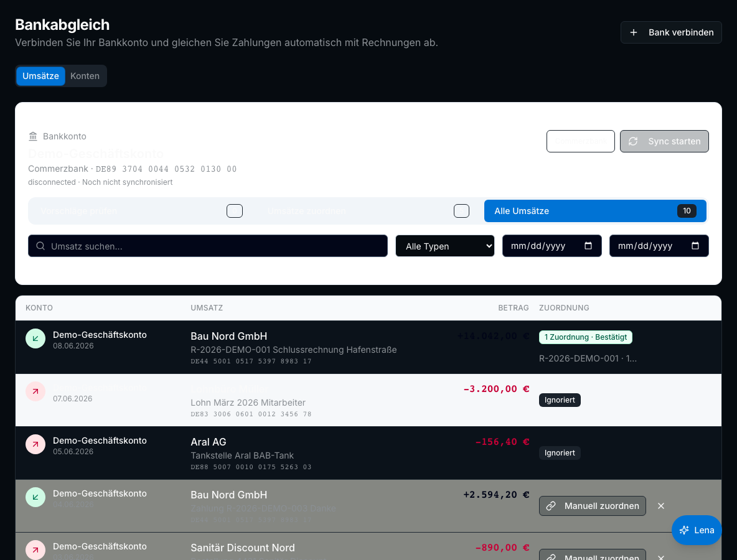Click the Bank verbinden button
The width and height of the screenshot is (737, 560).
click(671, 32)
